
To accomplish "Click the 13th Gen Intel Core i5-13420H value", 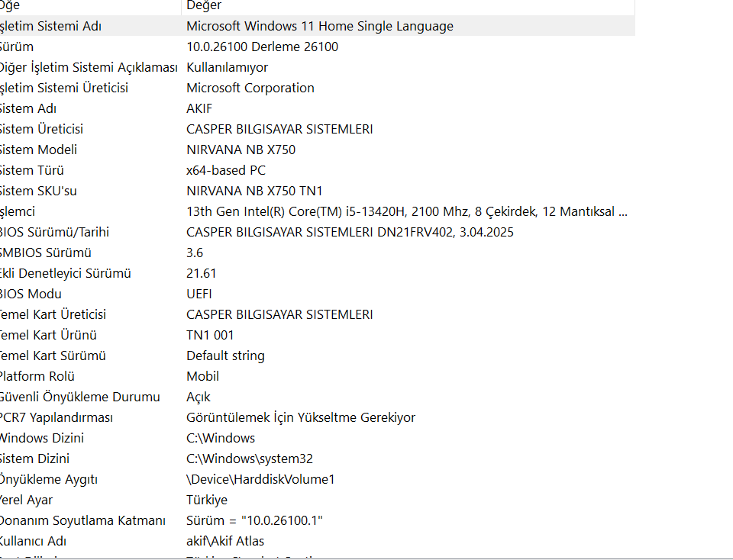I will click(x=407, y=211).
